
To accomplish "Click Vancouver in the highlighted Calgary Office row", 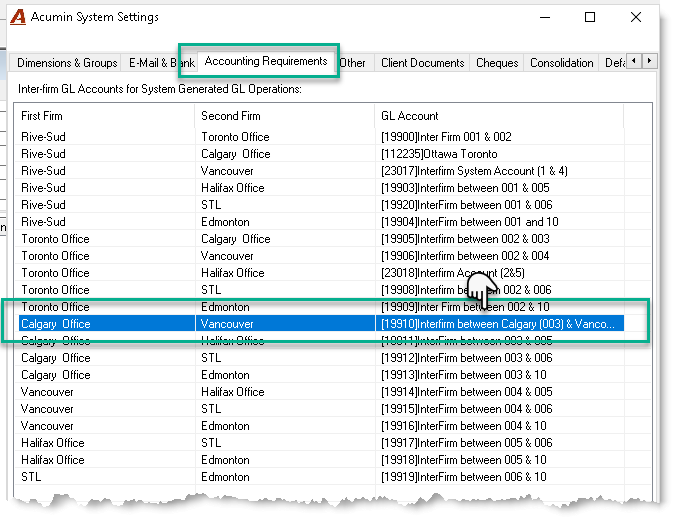I will coord(227,324).
